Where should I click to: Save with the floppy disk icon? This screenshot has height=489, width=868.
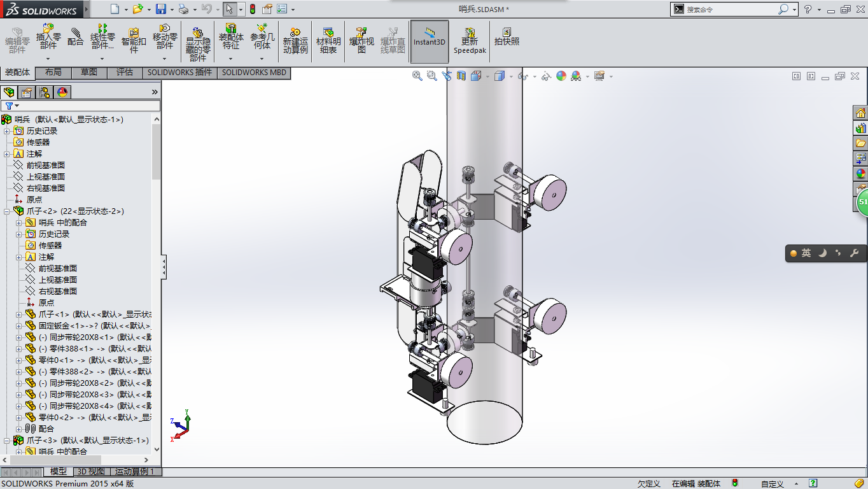(161, 9)
